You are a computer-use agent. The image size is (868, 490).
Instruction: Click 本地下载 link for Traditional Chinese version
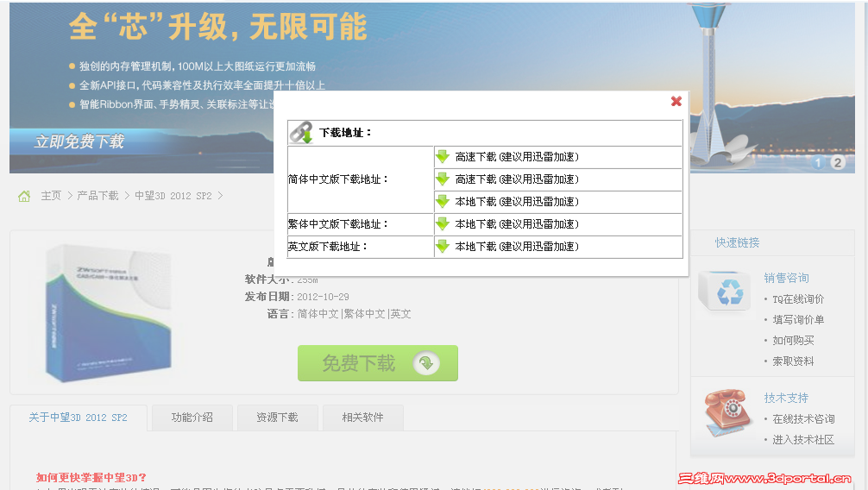click(x=517, y=224)
